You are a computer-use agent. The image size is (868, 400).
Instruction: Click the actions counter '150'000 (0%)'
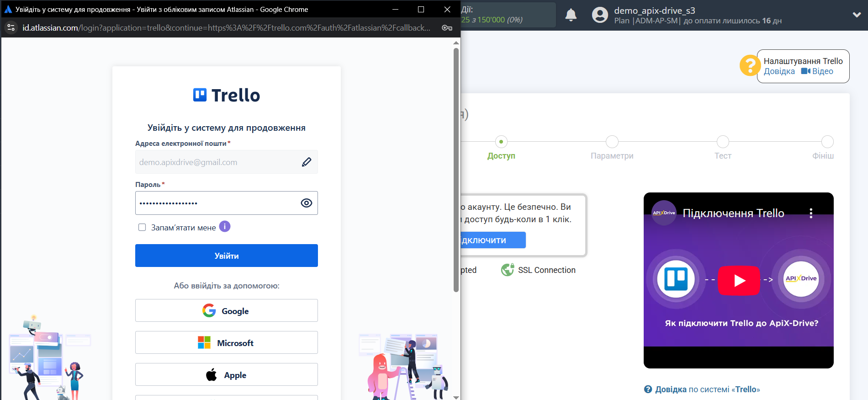point(500,20)
